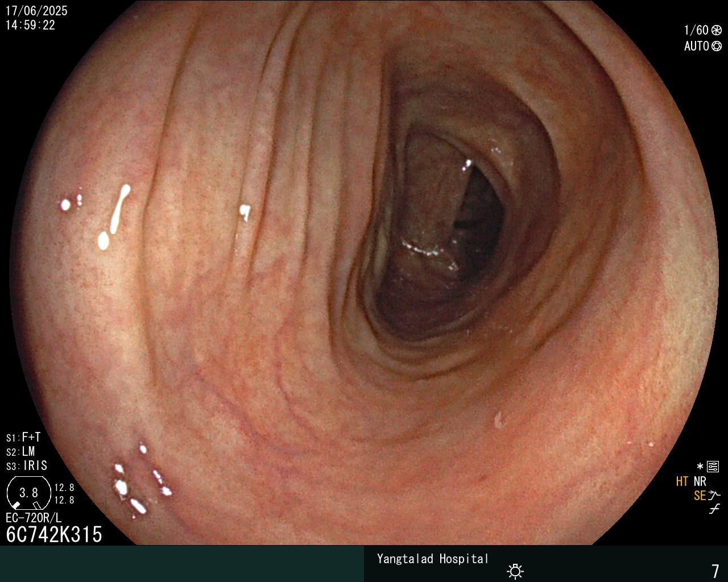Open the sliders settings icon
This screenshot has width=728, height=582.
click(x=713, y=467)
